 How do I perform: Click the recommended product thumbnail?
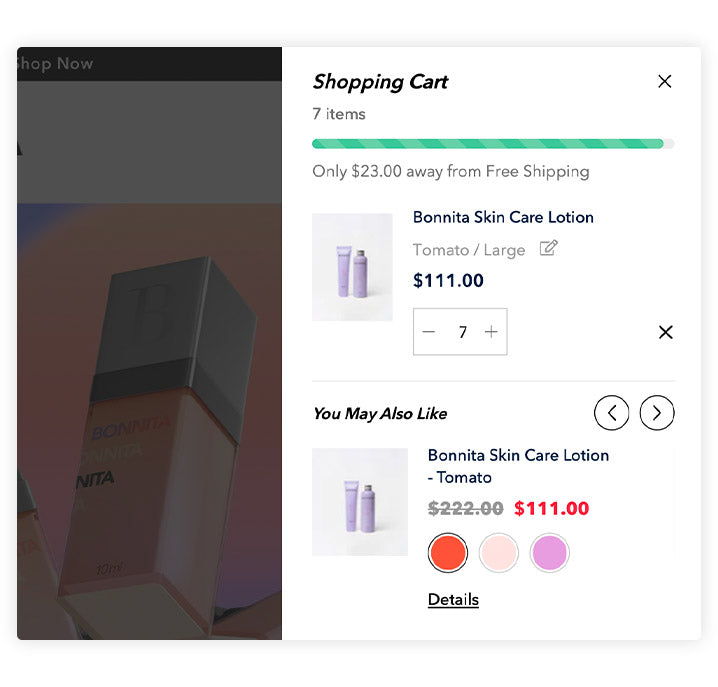(360, 502)
